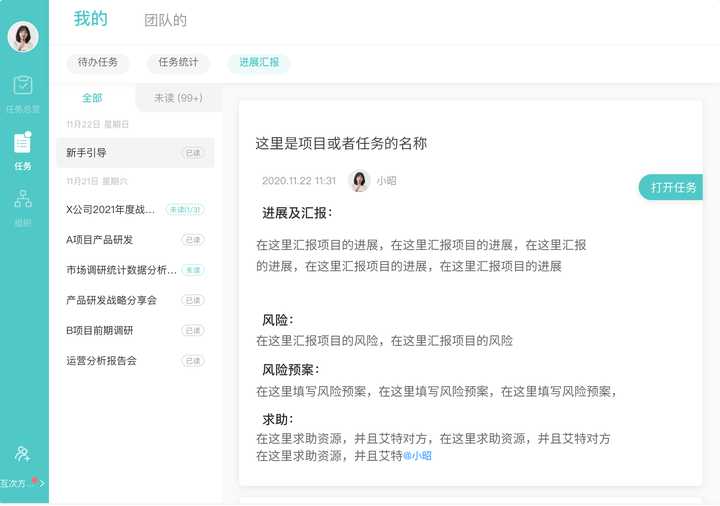
Task: Click the add-member icon in sidebar
Action: (x=22, y=454)
